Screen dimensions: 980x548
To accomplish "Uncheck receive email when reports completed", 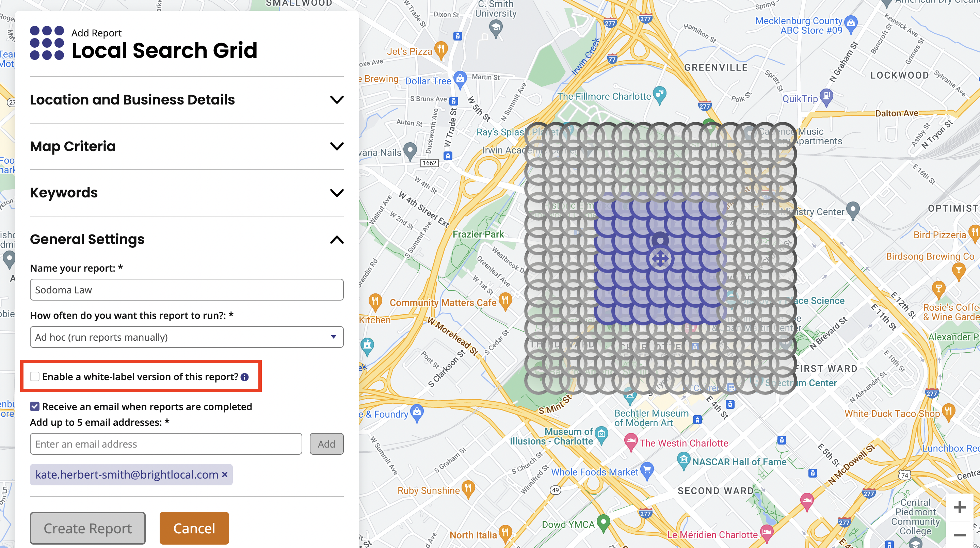I will pyautogui.click(x=35, y=406).
